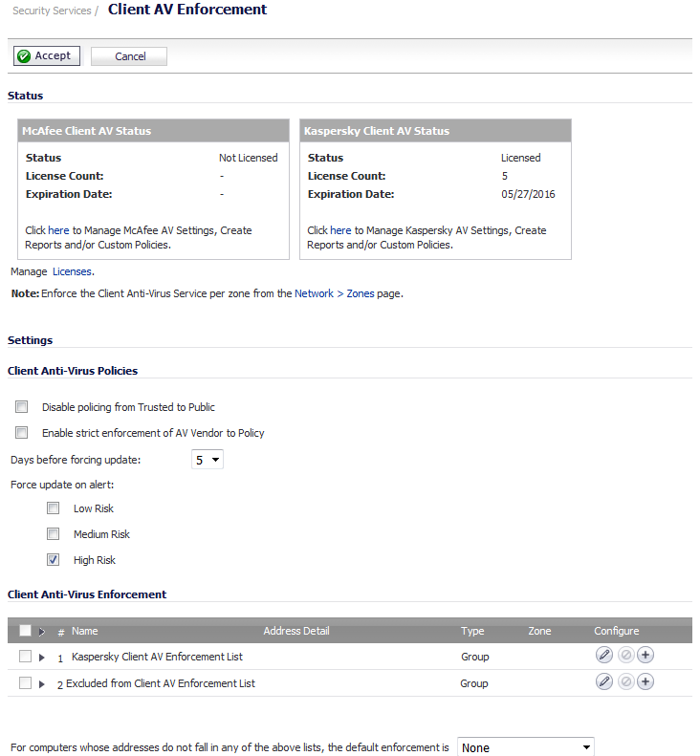Click the Accept button
Screen dimensions: 700x756
[x=46, y=56]
